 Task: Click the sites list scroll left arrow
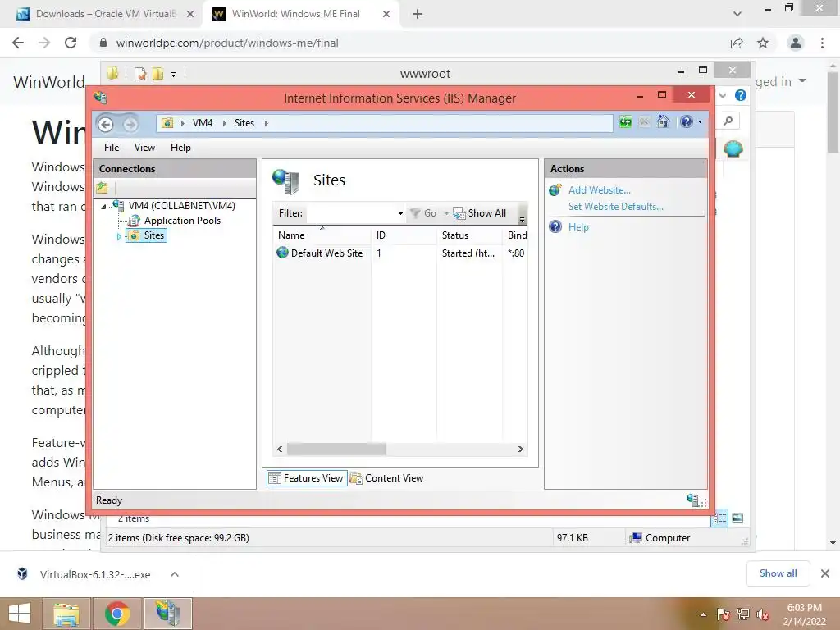pos(280,449)
